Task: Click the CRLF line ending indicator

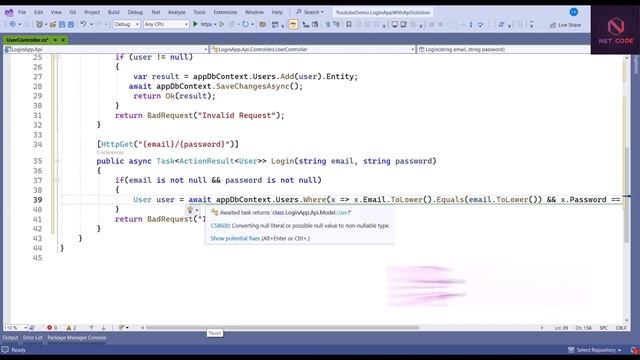Action: (x=621, y=328)
